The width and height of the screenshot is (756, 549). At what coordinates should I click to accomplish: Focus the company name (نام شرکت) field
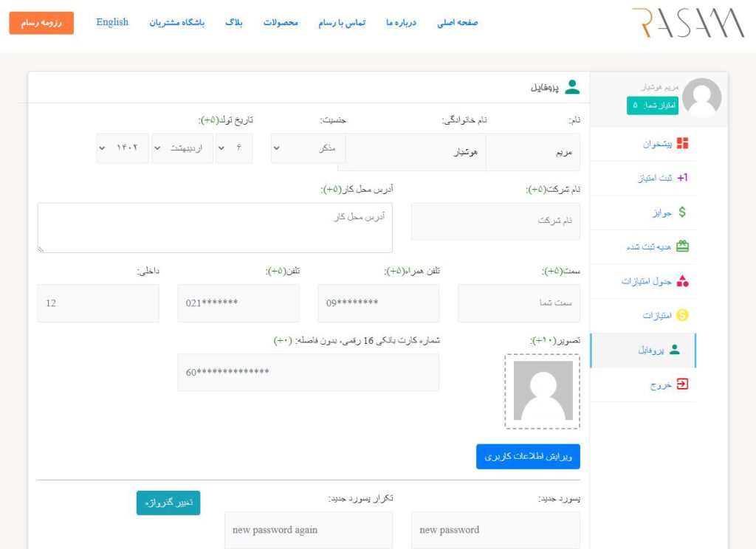[495, 221]
